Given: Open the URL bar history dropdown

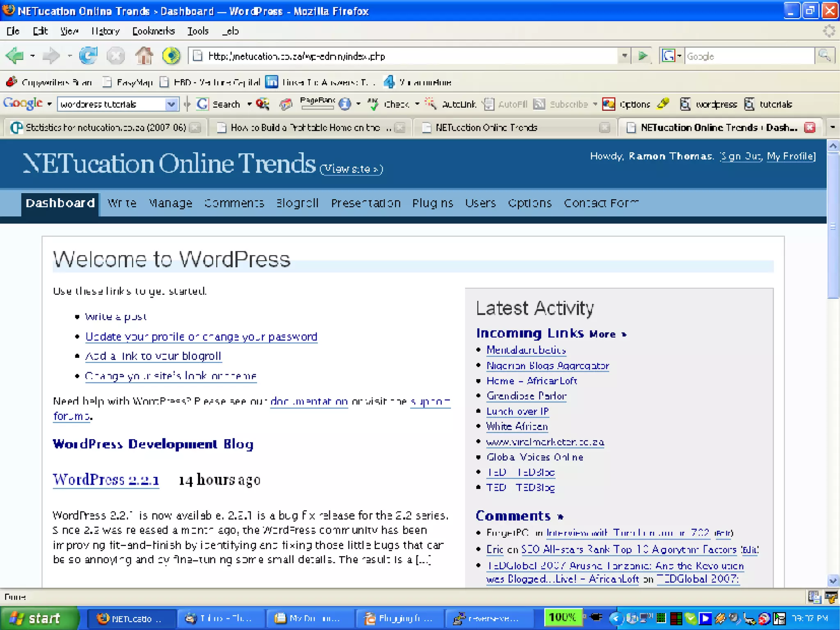Looking at the screenshot, I should [624, 56].
